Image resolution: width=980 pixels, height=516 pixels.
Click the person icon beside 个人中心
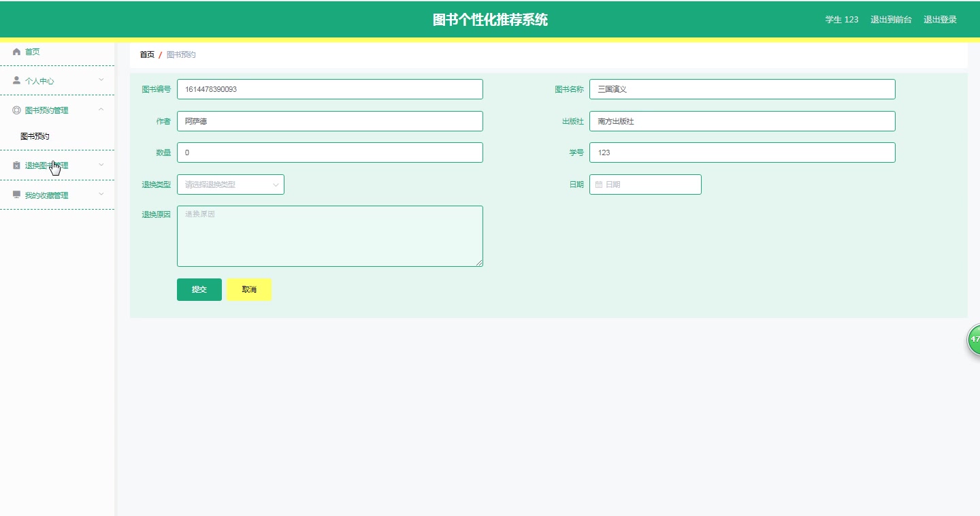click(16, 80)
